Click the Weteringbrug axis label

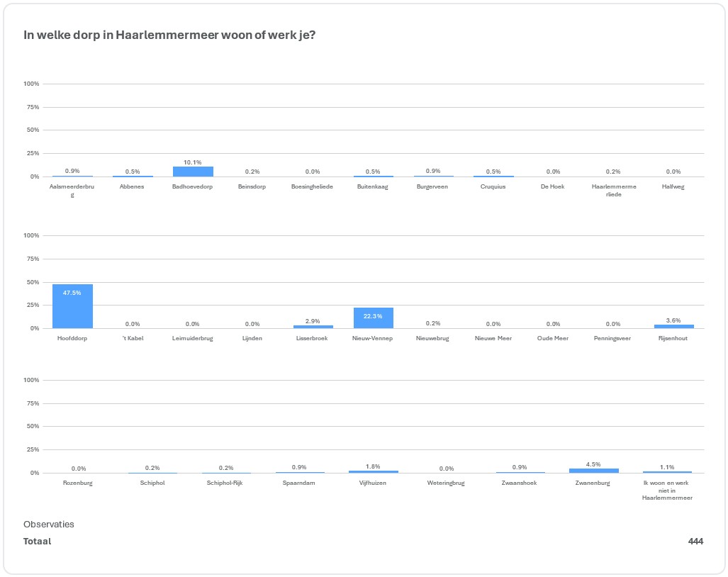[x=446, y=483]
